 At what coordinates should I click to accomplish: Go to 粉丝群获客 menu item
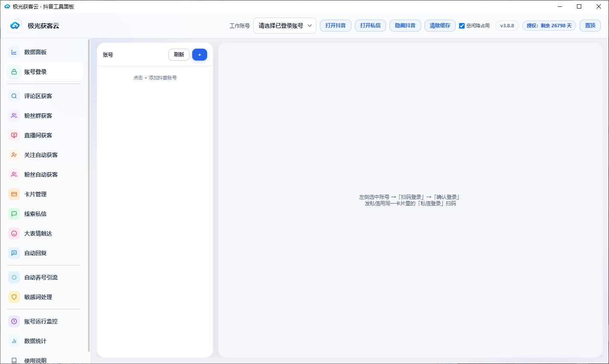(x=44, y=116)
